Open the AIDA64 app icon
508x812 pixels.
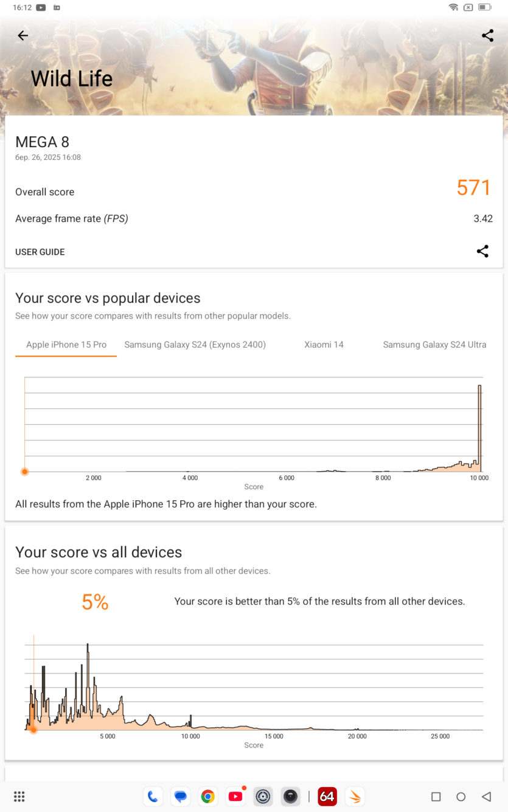coord(327,796)
